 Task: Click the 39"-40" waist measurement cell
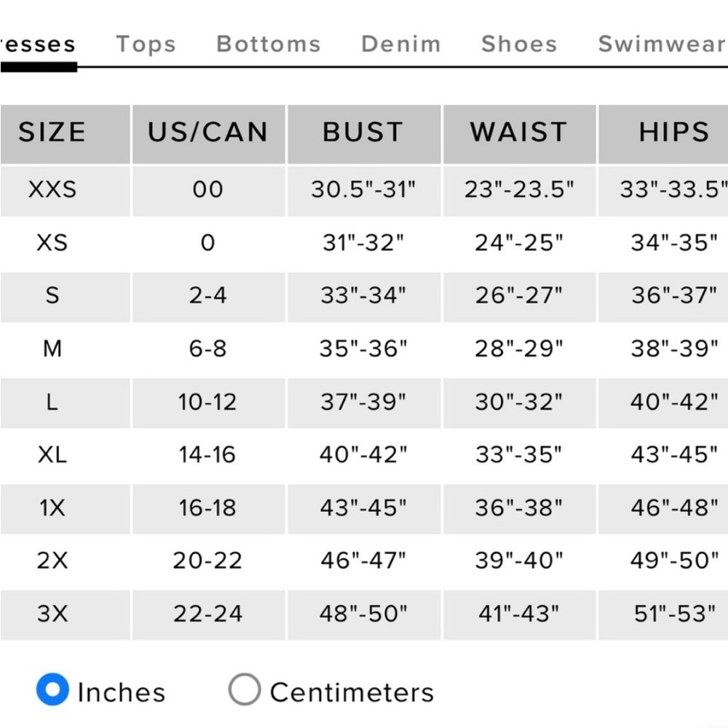tap(518, 561)
